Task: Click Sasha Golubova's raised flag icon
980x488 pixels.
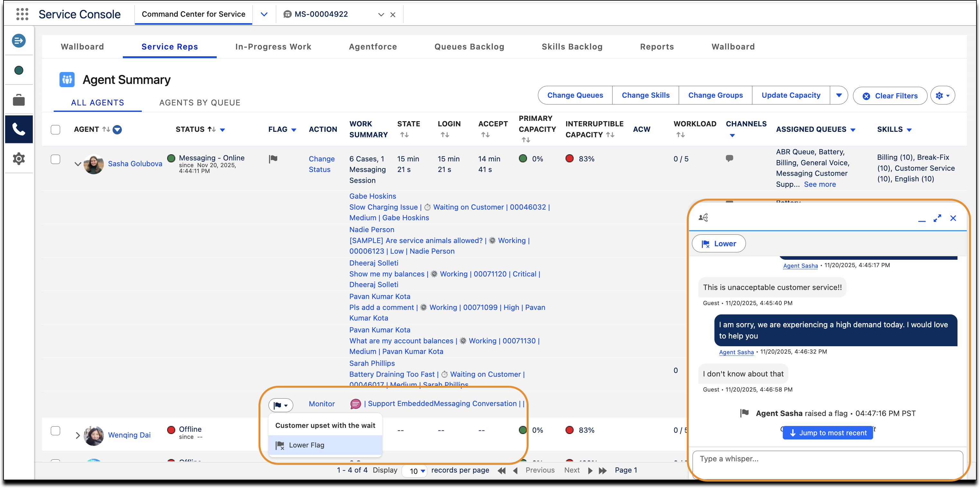Action: 273,158
